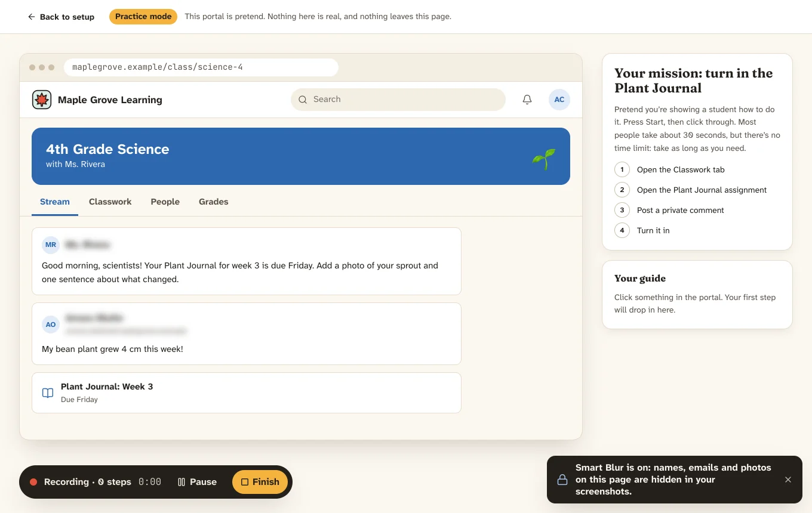Finish the recording

pos(260,482)
